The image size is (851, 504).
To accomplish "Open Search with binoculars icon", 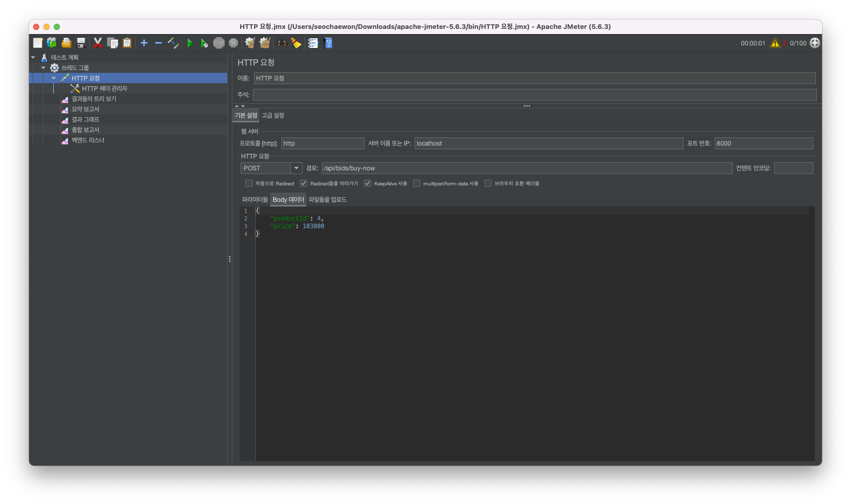I will click(x=281, y=43).
